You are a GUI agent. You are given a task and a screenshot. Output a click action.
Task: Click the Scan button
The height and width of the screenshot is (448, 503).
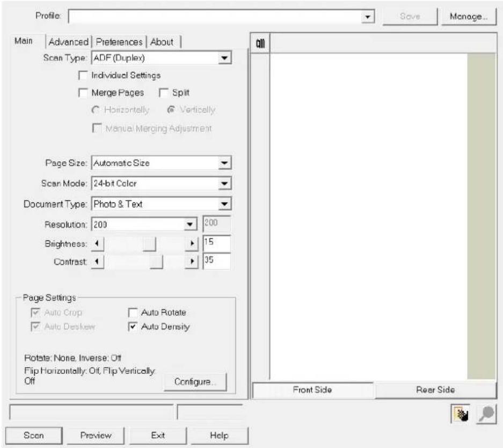point(34,436)
